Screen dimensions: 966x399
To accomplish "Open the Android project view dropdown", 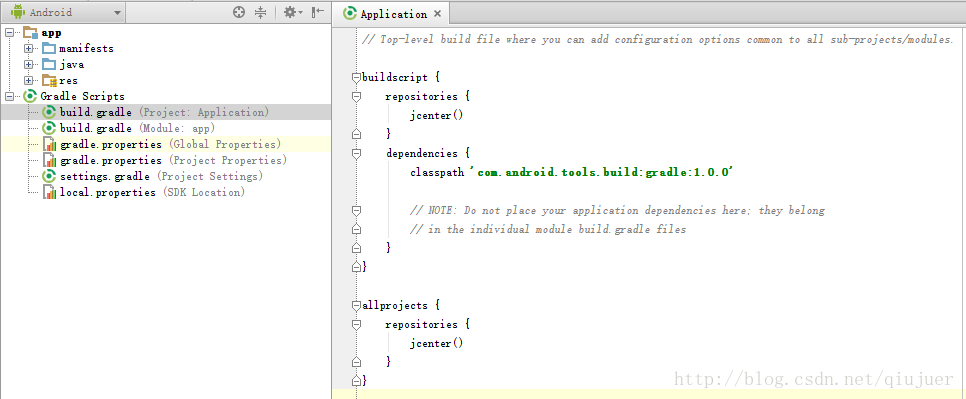I will 64,12.
